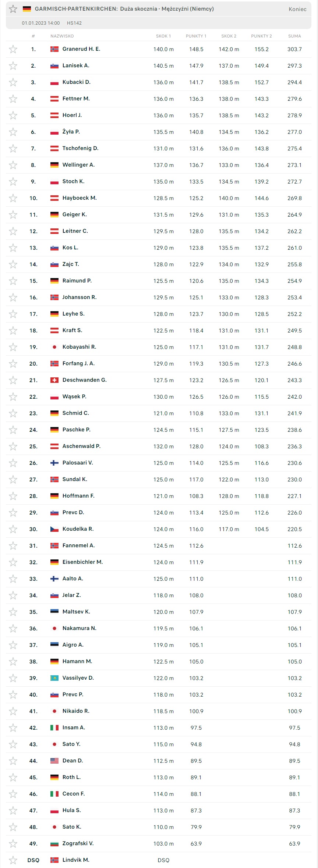Add Lindvik M. to favorites
Screen dimensions: 318x868
[x=13, y=860]
